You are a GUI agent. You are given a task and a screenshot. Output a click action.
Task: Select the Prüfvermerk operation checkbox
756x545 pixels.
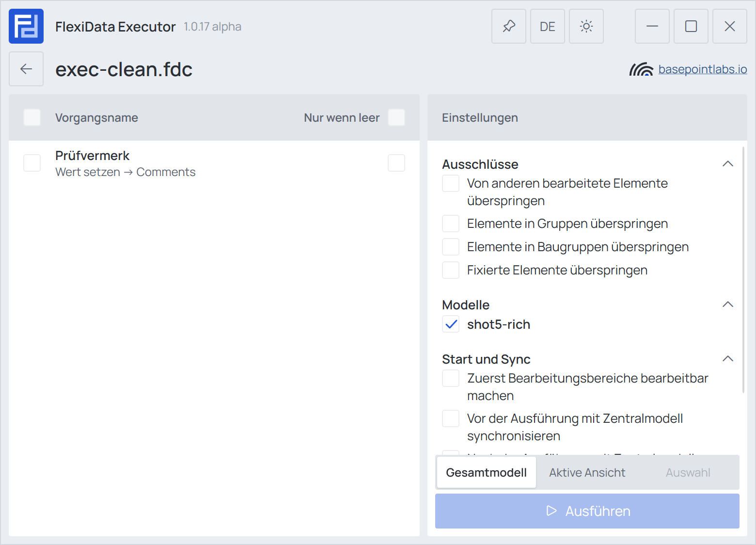pyautogui.click(x=32, y=163)
